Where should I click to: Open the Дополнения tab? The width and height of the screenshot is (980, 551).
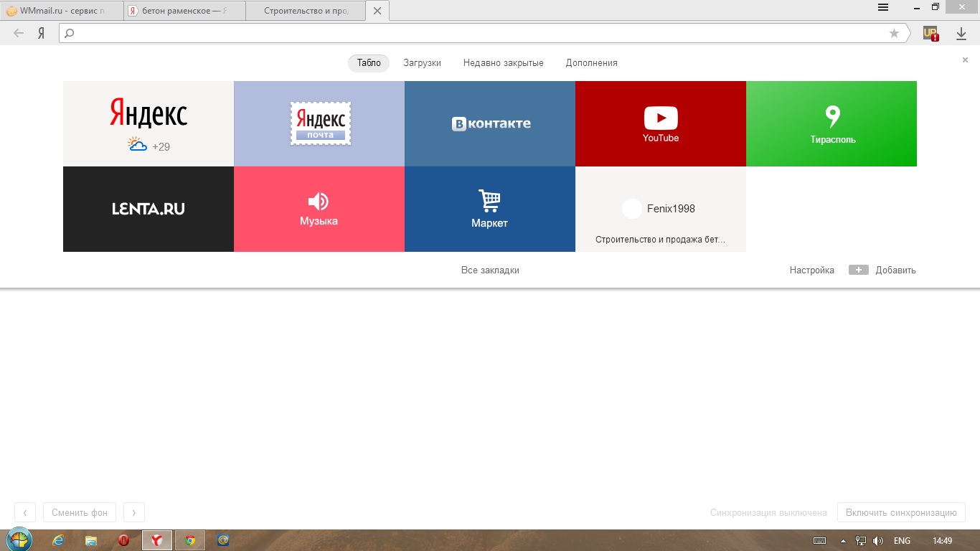pos(592,63)
